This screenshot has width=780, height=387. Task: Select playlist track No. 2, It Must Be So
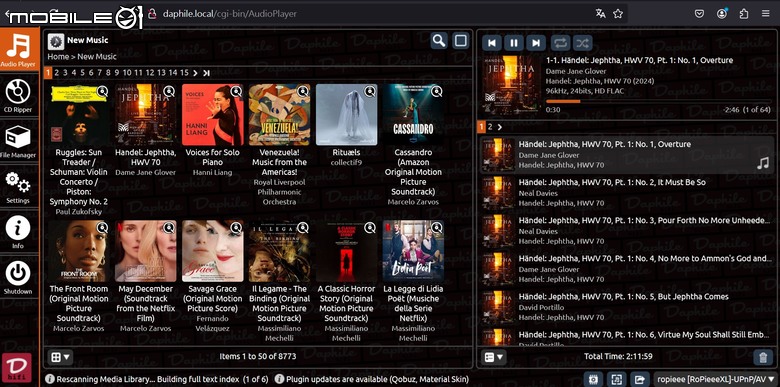(627, 193)
